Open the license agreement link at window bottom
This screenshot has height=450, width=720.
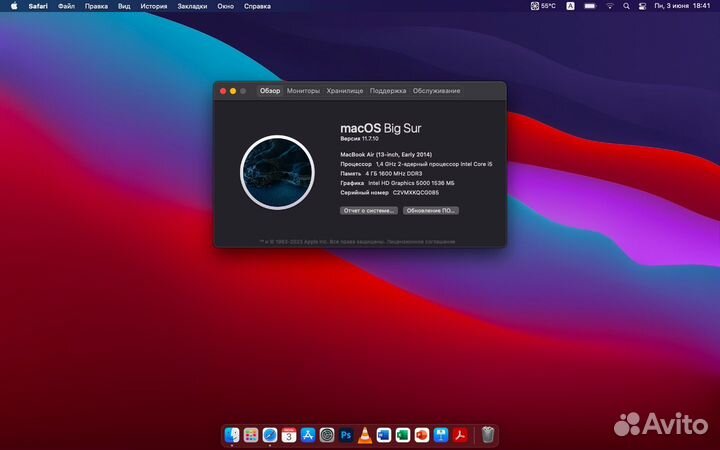tap(421, 242)
